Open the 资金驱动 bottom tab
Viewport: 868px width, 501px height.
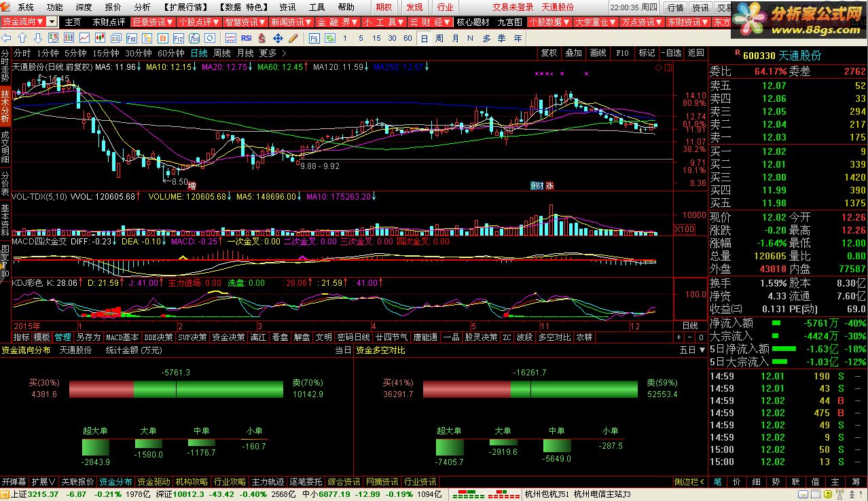154,481
